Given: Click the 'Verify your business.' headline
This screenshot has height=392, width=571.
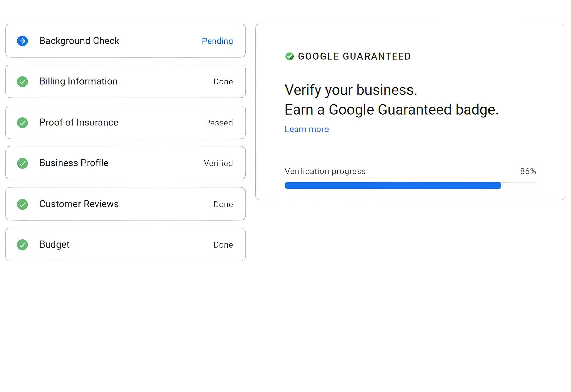Looking at the screenshot, I should click(x=351, y=90).
